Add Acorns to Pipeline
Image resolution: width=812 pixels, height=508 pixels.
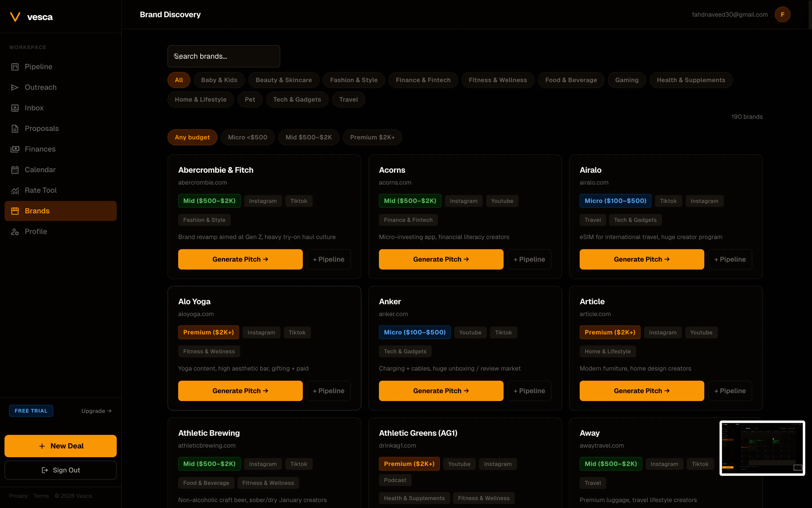click(529, 259)
